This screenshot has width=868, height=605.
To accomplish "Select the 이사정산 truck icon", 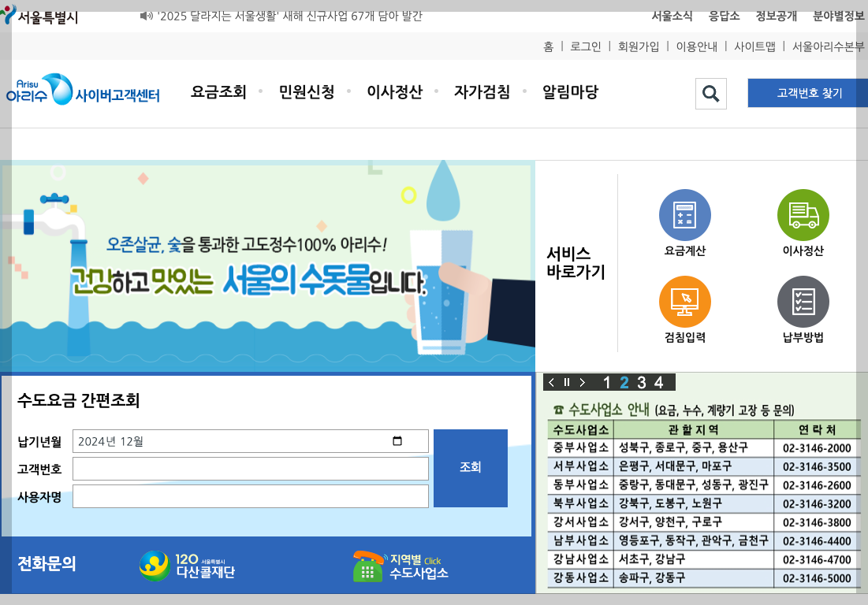I will click(803, 214).
